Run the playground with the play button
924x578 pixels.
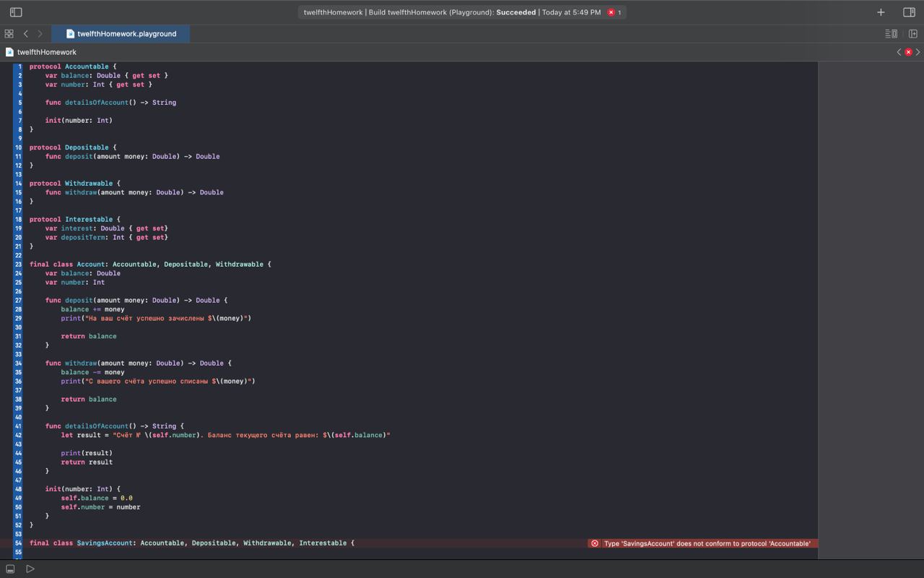[30, 569]
